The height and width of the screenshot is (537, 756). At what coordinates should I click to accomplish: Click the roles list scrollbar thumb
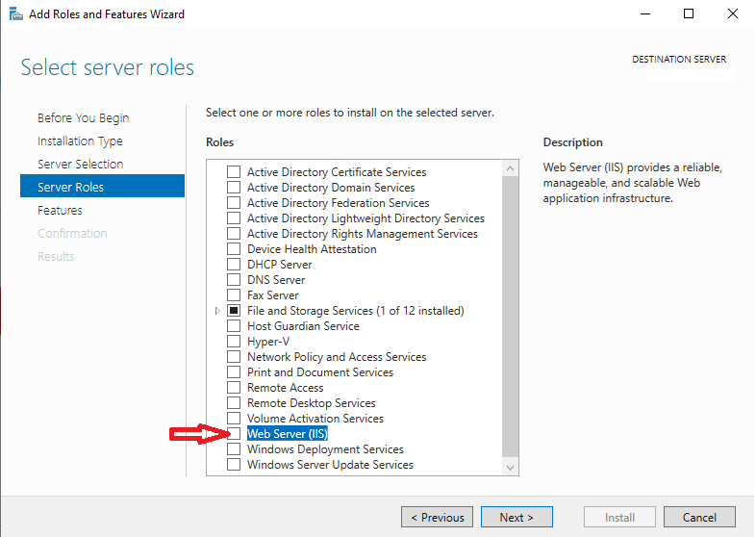click(510, 317)
